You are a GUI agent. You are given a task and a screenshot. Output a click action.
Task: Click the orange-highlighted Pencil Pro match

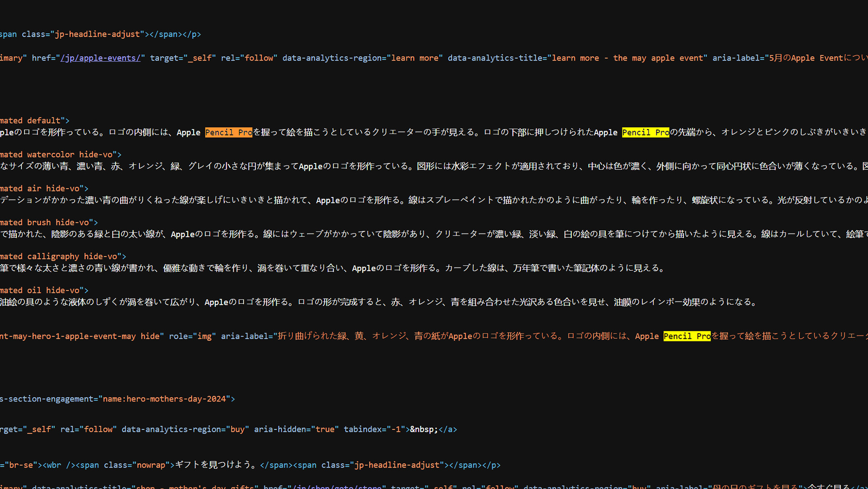coord(228,132)
